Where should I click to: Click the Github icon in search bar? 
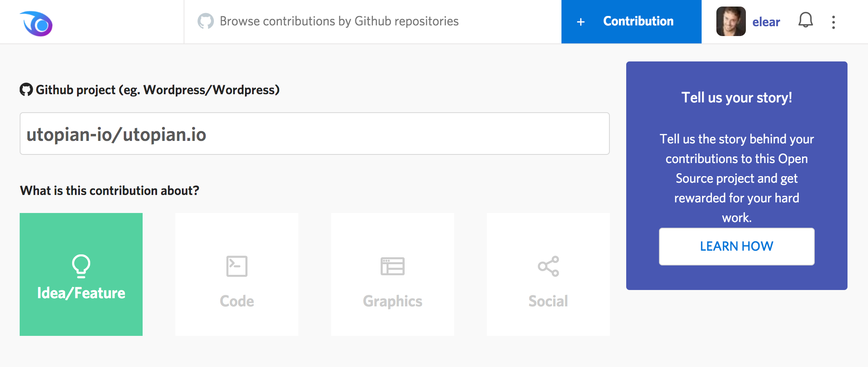[x=206, y=21]
